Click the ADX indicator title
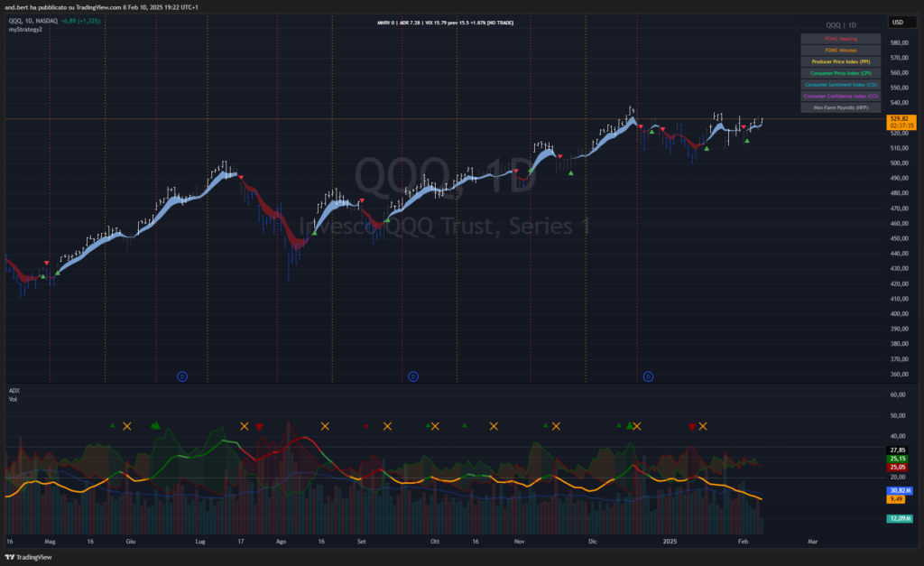 point(14,391)
